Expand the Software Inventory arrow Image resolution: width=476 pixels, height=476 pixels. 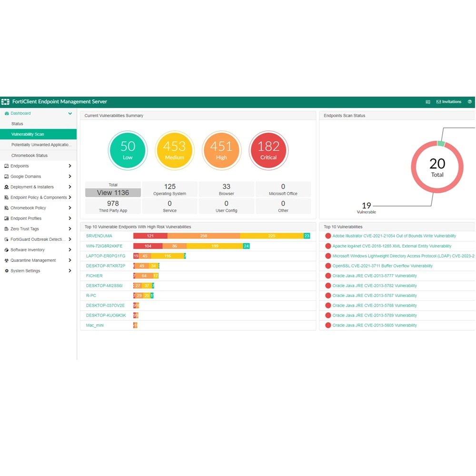click(x=70, y=250)
